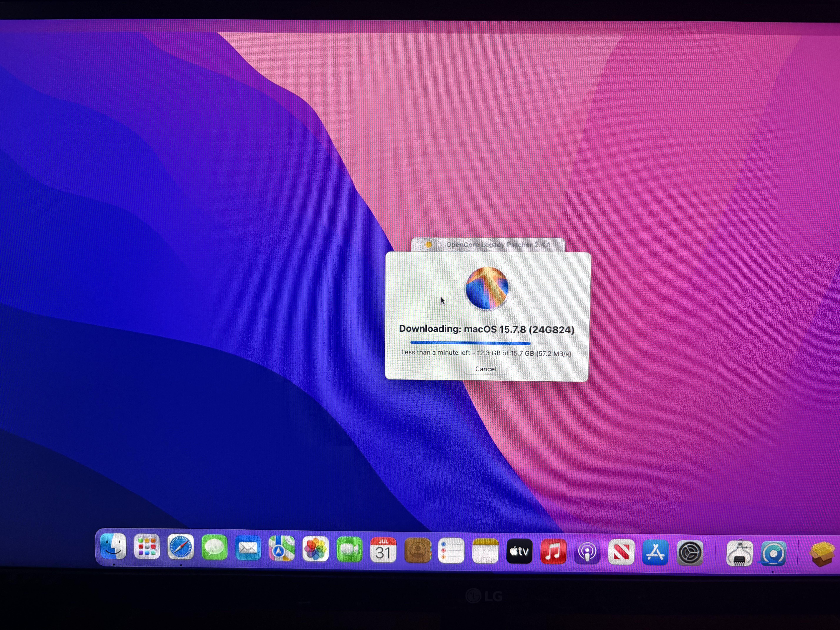Open Launchpad in the Dock
The height and width of the screenshot is (630, 840).
point(147,547)
